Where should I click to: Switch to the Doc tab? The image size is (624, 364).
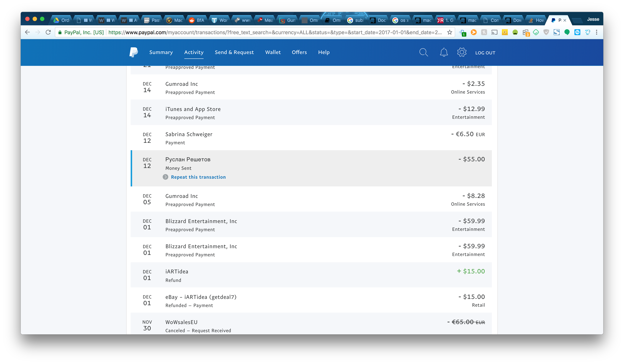pos(378,20)
